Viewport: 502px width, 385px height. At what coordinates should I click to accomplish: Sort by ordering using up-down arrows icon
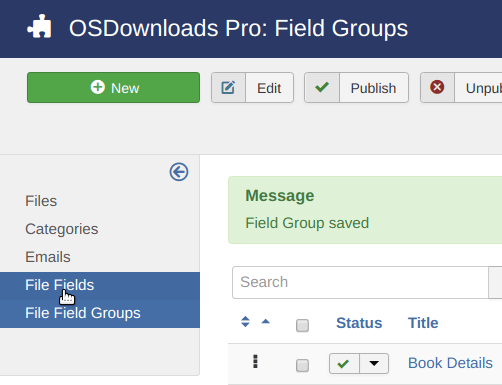point(245,322)
